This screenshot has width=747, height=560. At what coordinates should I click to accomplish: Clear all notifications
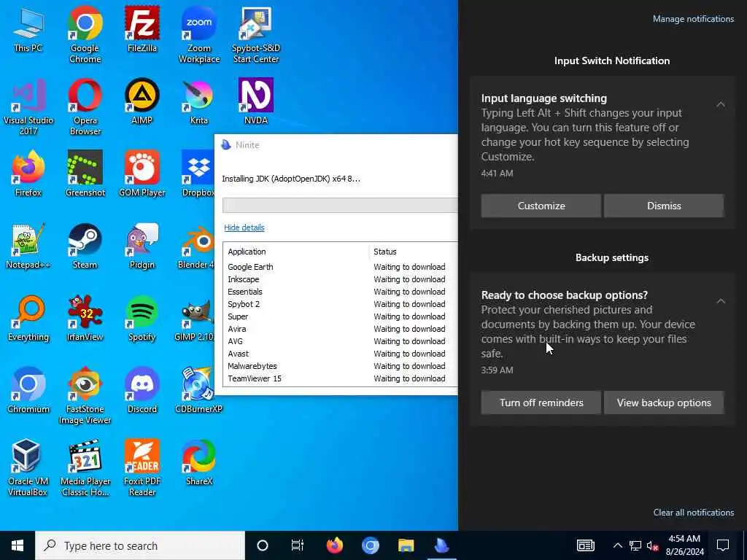point(694,513)
